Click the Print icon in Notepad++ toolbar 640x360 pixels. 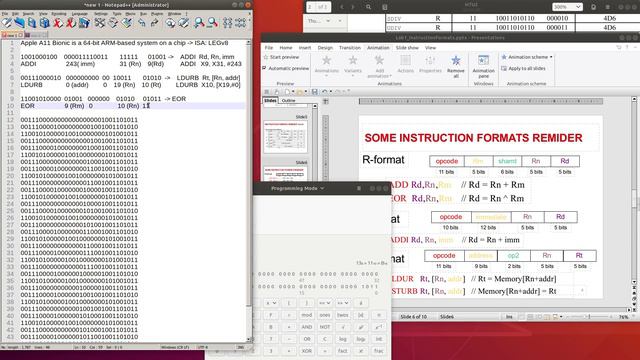point(84,23)
